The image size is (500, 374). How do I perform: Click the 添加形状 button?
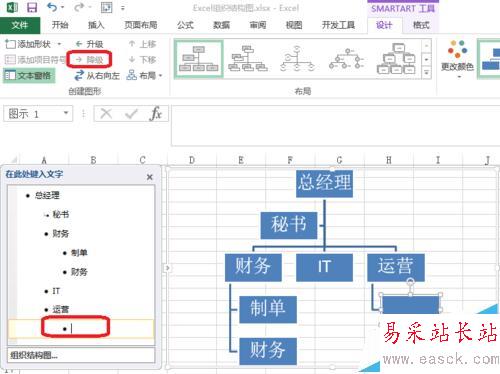[28, 44]
